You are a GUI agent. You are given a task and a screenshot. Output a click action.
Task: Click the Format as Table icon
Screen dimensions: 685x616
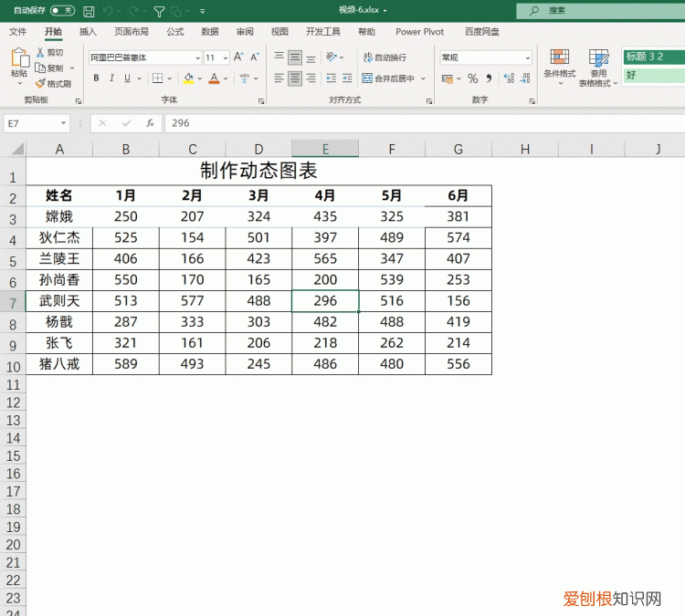click(x=598, y=57)
